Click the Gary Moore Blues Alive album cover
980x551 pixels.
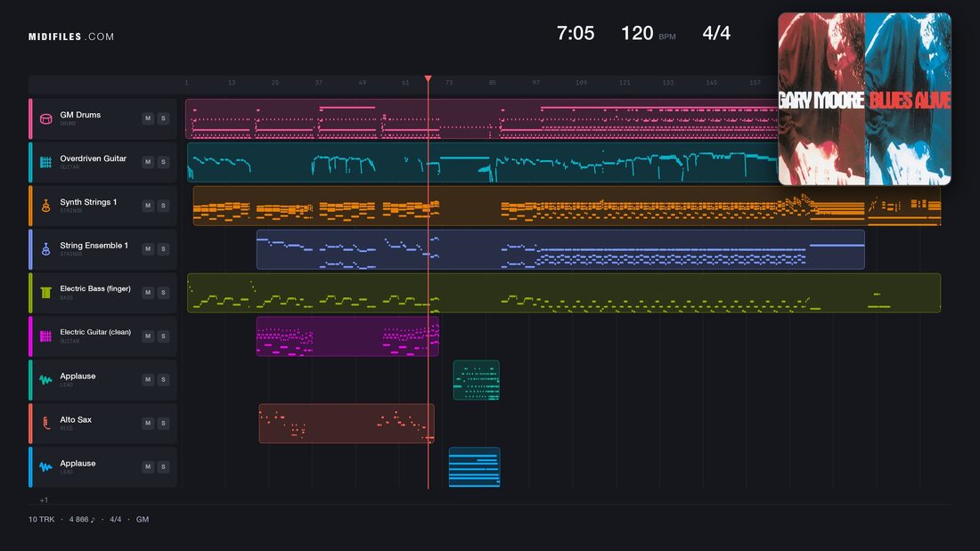pyautogui.click(x=864, y=99)
